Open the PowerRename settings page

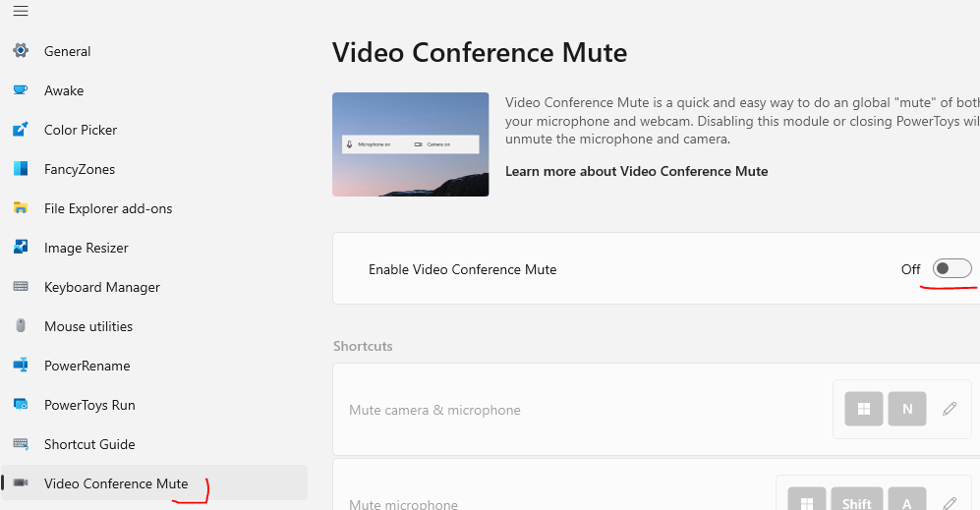pos(86,366)
